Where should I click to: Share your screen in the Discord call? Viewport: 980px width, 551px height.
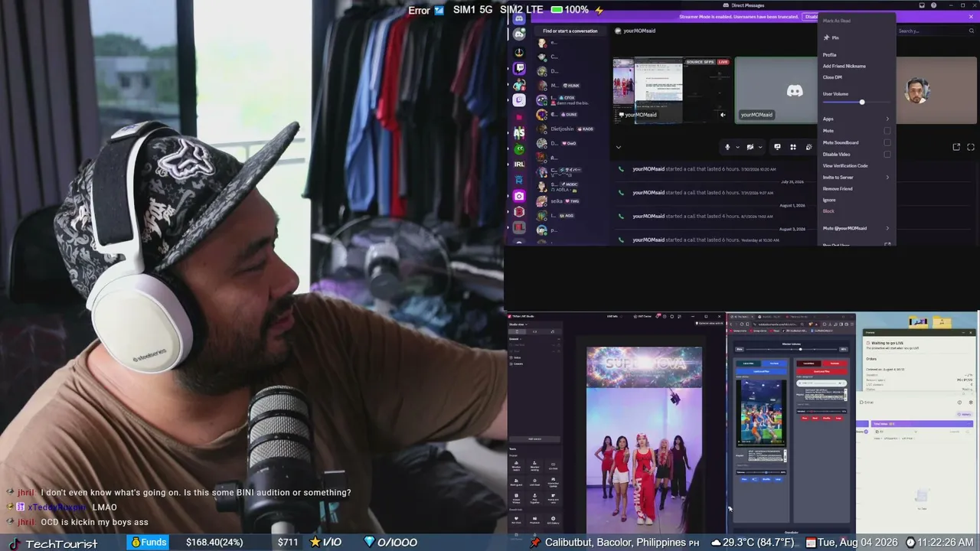[x=777, y=147]
